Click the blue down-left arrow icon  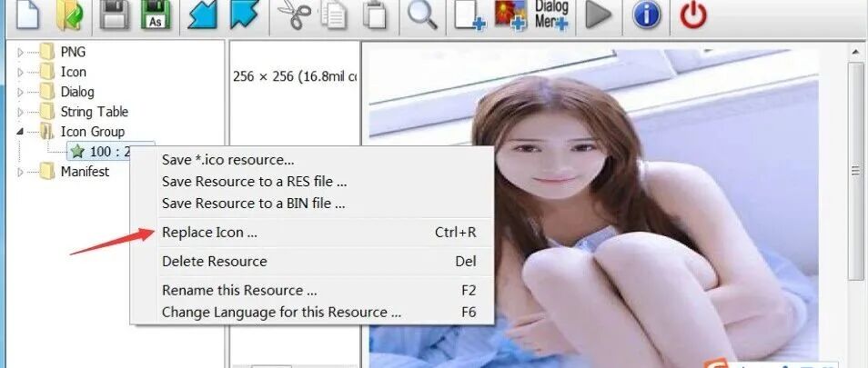click(201, 15)
